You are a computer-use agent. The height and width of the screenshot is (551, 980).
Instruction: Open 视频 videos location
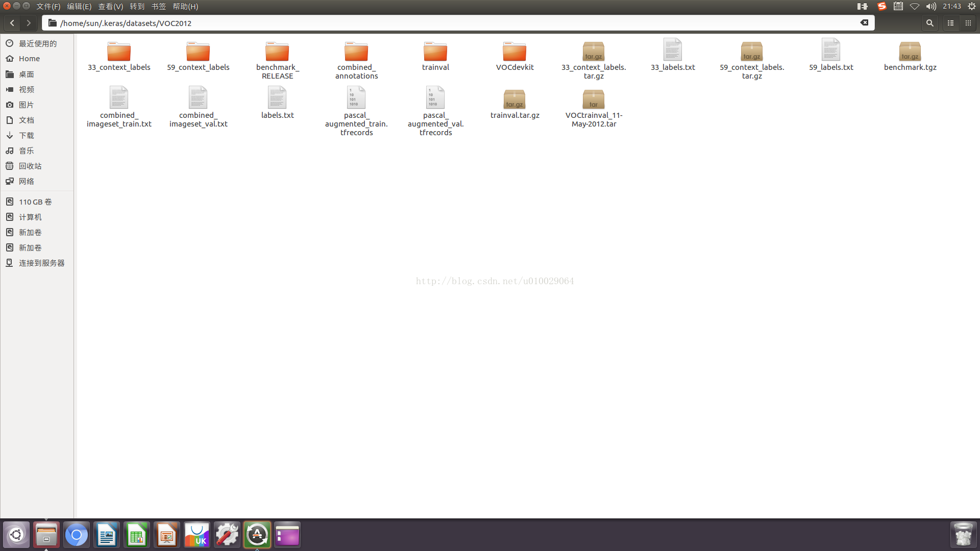coord(37,89)
